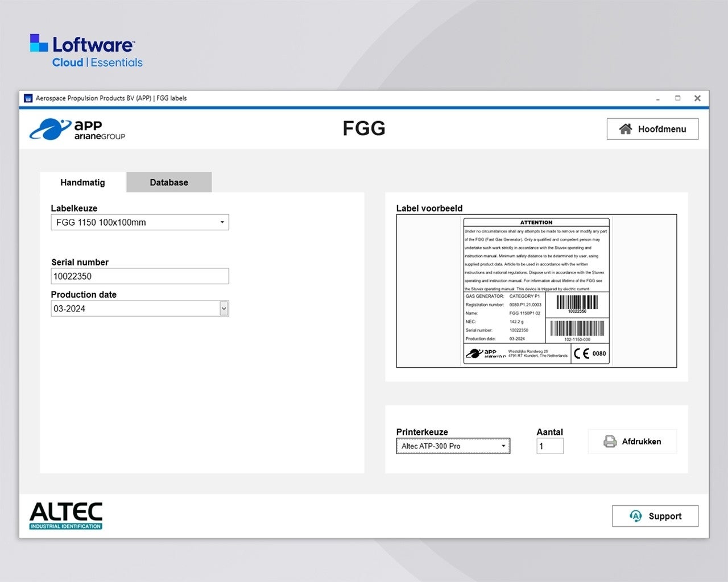Select the Handmatig tab
The height and width of the screenshot is (582, 728).
pyautogui.click(x=83, y=182)
